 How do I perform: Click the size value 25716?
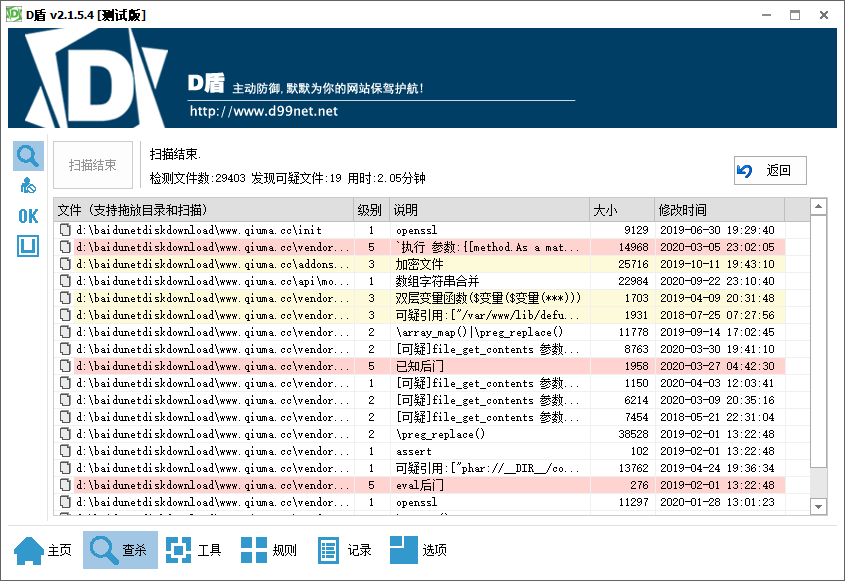tap(633, 264)
